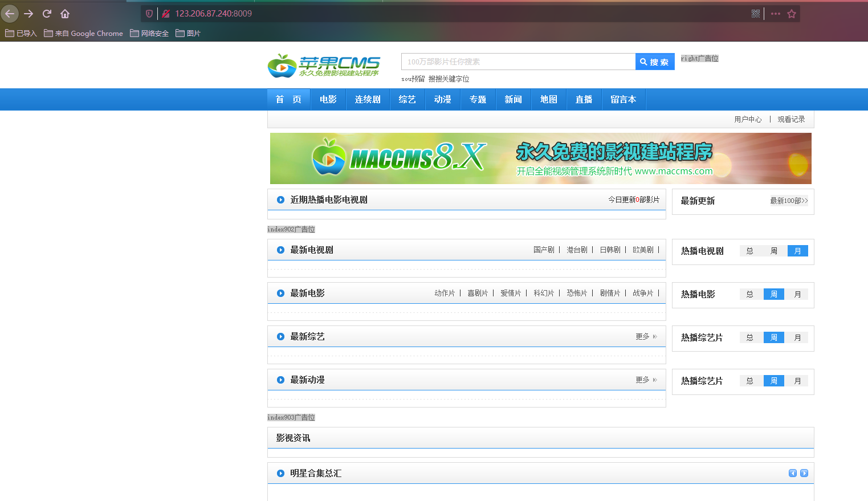
Task: Open the 首页 navigation tab
Action: (x=288, y=99)
